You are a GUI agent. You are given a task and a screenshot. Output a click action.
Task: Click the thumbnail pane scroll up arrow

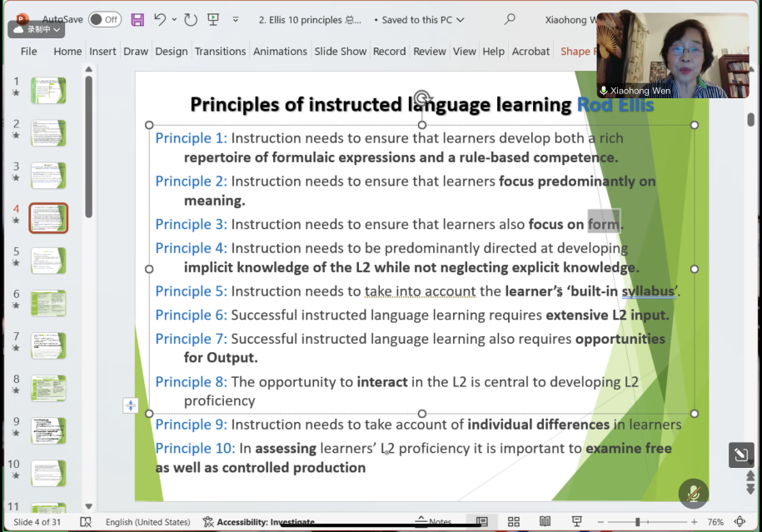(x=88, y=69)
